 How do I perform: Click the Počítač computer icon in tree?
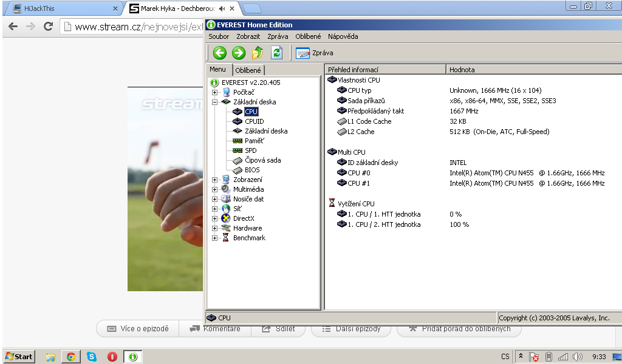point(226,92)
